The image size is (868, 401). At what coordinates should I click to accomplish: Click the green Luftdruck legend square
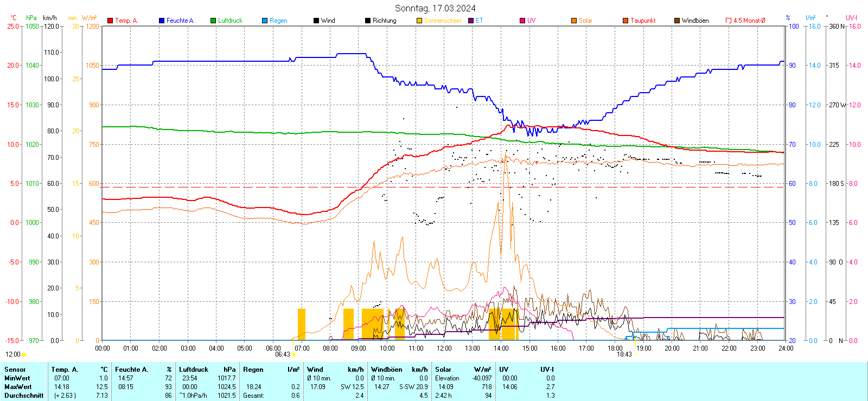click(x=213, y=21)
